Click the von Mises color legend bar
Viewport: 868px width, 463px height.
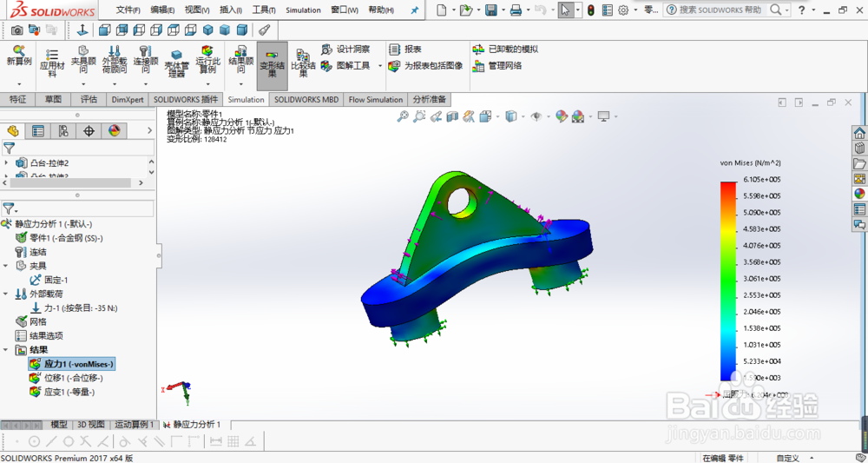[x=728, y=281]
